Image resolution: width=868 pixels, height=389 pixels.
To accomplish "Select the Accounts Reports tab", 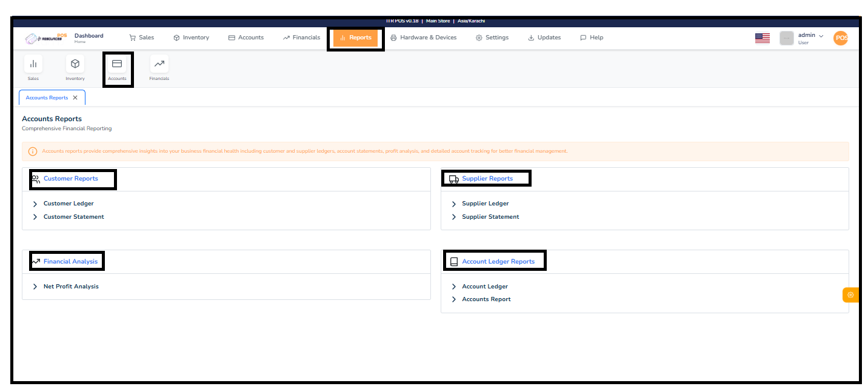I will point(47,97).
